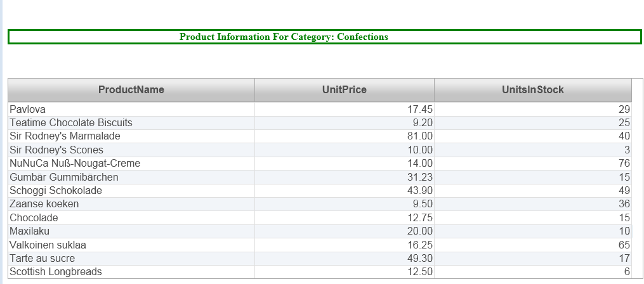Sort by the UnitsInStock column header
Screen dimensions: 644x284
tap(532, 90)
